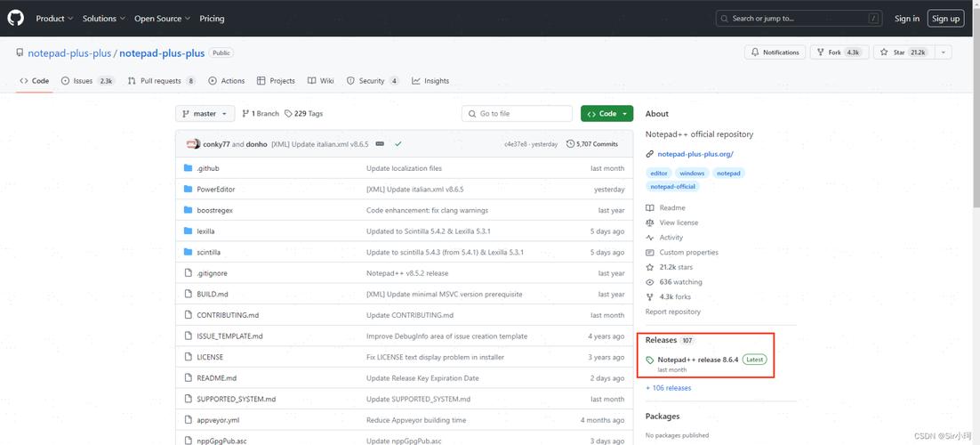The image size is (980, 445).
Task: Click the appveyor.yml file icon
Action: click(x=189, y=420)
